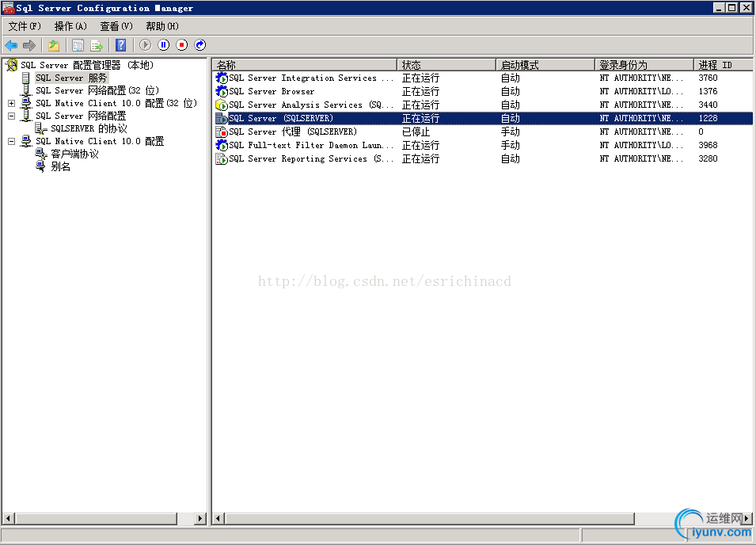Click the SQL Server (SQLSERVER) row icon
This screenshot has width=756, height=545.
tap(222, 118)
